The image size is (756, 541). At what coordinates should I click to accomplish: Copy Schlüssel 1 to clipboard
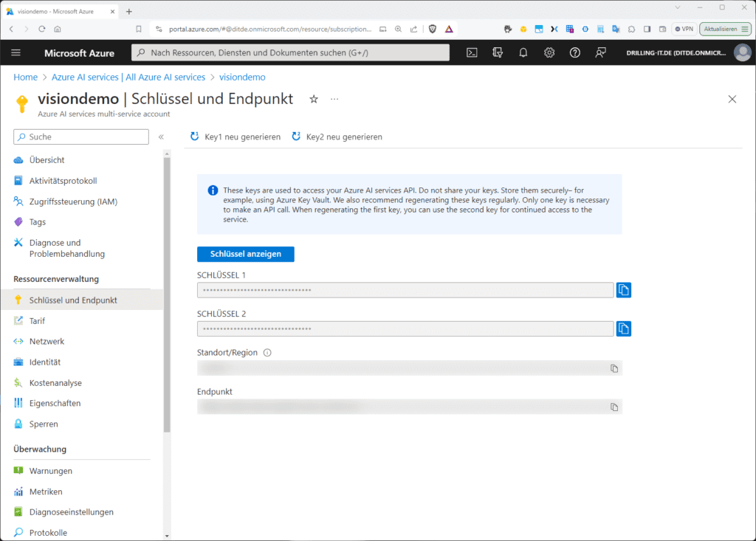click(x=623, y=290)
